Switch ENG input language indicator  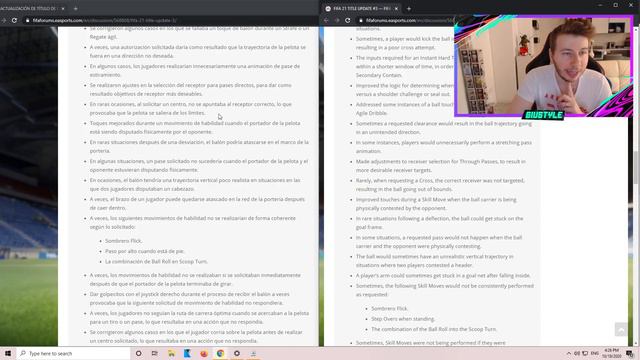[x=595, y=353]
